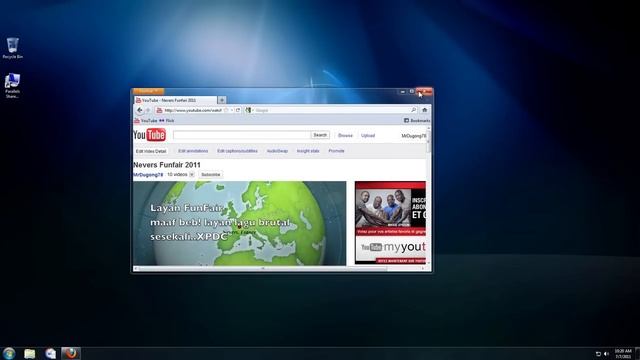640x360 pixels.
Task: Open MrDugong78 channel link under title
Action: (x=148, y=175)
